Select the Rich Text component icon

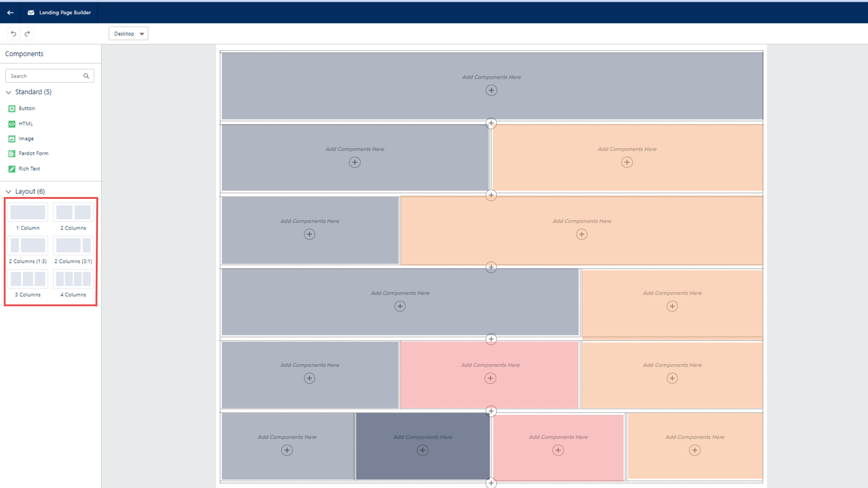click(x=12, y=169)
